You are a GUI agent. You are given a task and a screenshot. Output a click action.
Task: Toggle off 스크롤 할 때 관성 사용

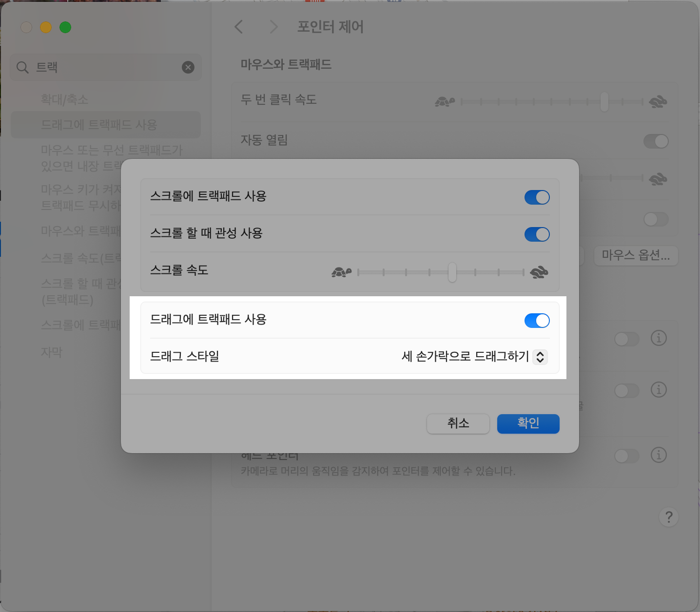[x=537, y=234]
